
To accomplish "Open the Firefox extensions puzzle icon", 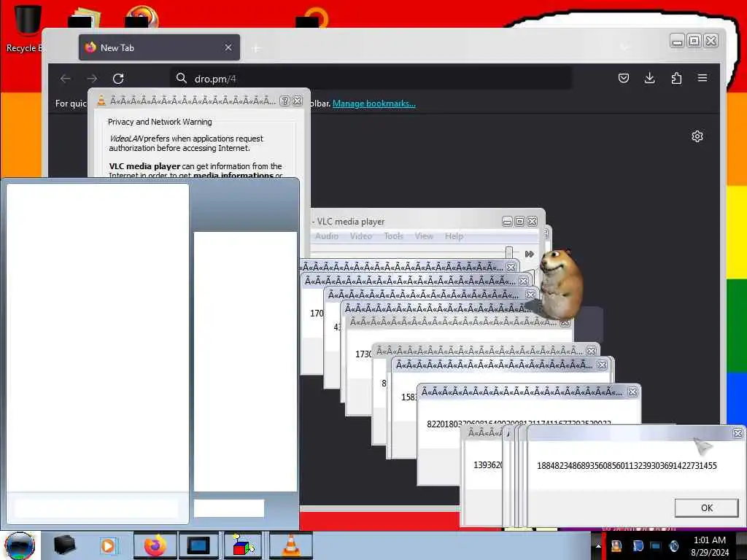I will pyautogui.click(x=676, y=78).
